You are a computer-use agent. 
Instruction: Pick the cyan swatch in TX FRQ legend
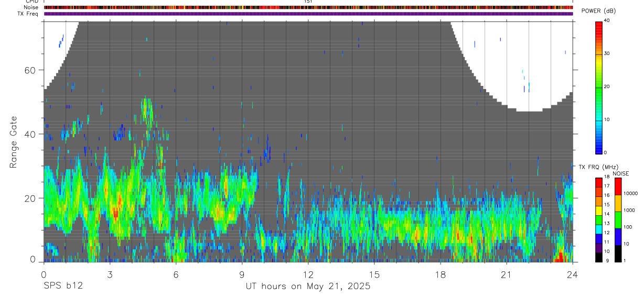point(599,229)
